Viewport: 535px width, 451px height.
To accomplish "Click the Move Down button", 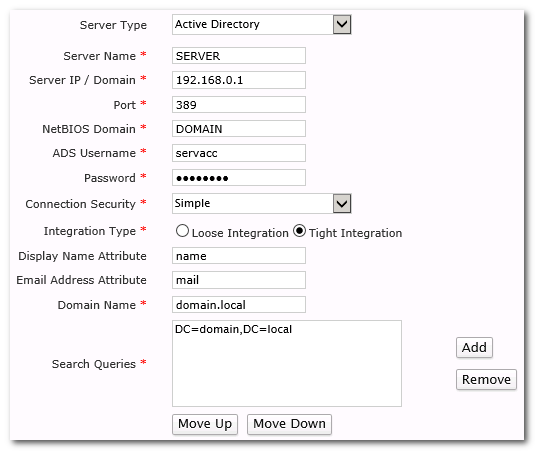I will tap(289, 424).
